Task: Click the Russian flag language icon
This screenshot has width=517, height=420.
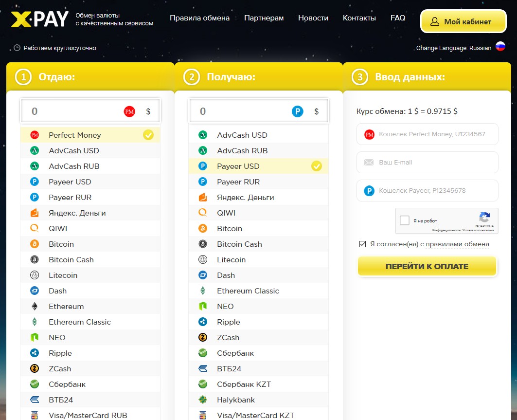Action: pos(500,47)
